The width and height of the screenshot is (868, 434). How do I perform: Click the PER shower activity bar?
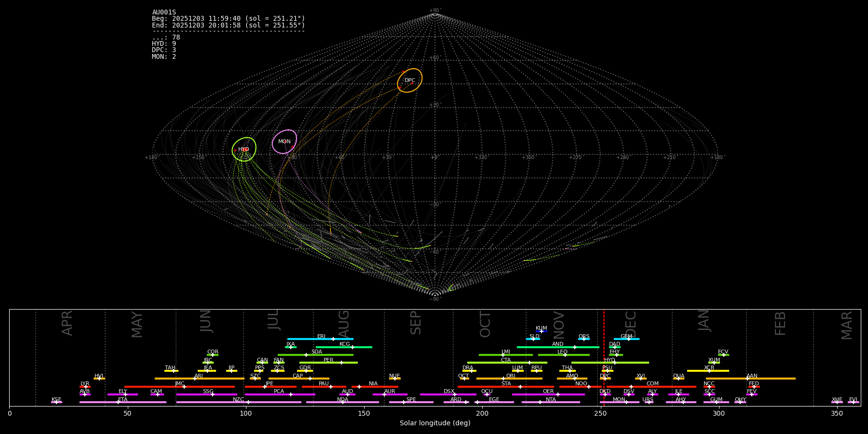coord(328,363)
